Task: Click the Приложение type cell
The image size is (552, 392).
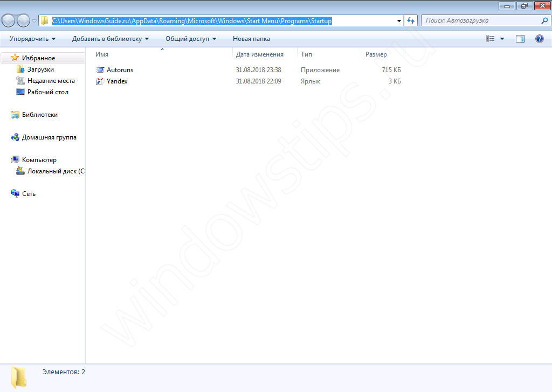Action: tap(320, 70)
